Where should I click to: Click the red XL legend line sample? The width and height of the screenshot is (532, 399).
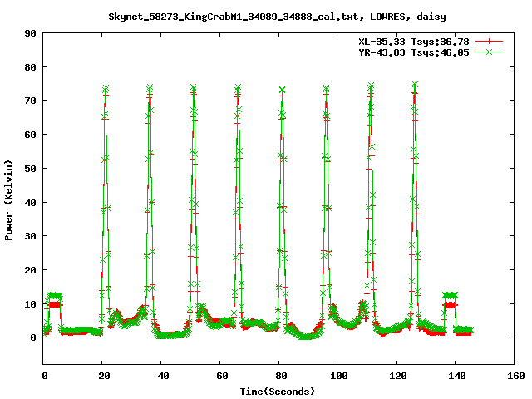tap(489, 42)
